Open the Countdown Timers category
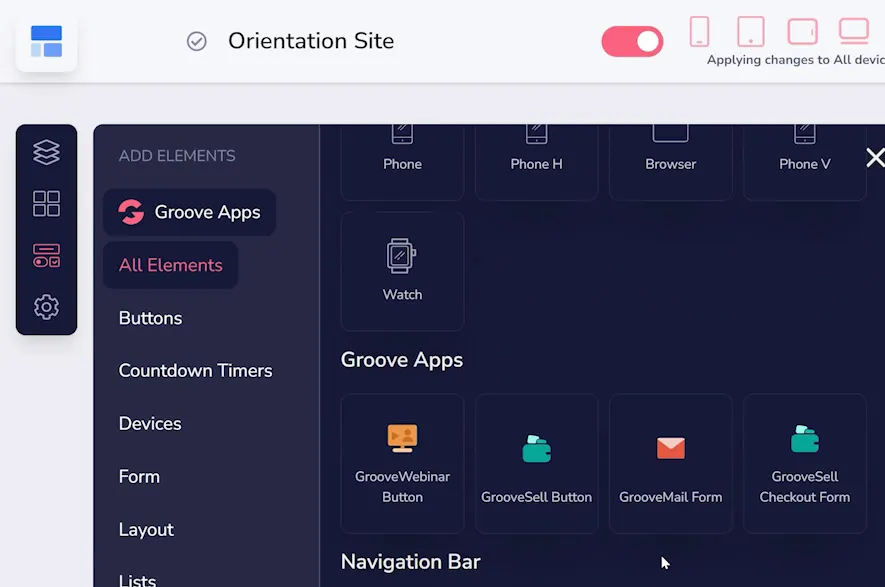The width and height of the screenshot is (885, 587). click(x=195, y=371)
